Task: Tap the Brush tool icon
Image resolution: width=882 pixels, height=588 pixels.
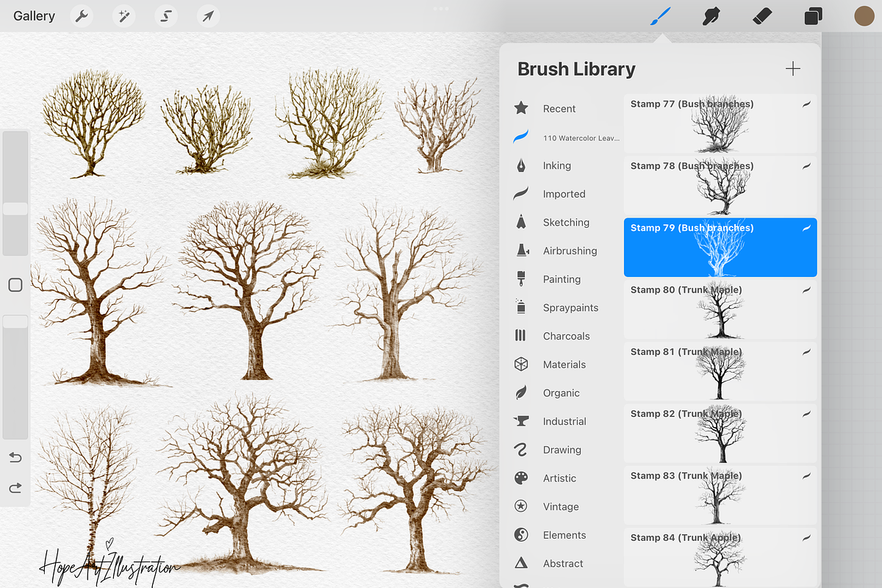Action: 660,16
